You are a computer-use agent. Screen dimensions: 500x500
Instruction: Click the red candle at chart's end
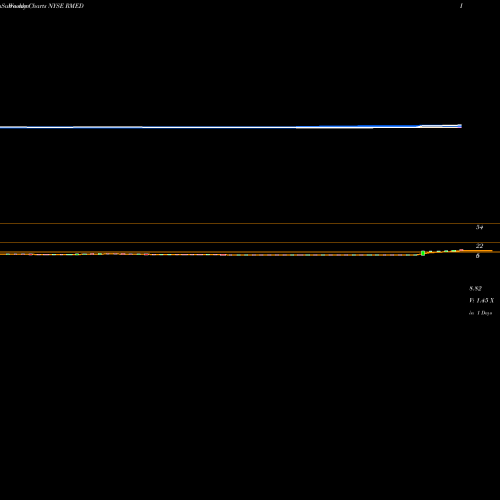(x=461, y=250)
